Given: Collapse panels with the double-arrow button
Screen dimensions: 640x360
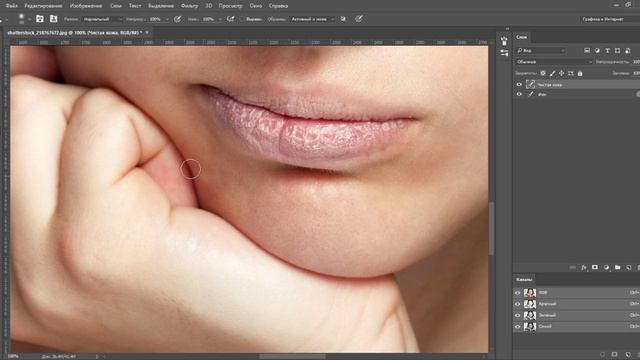Looking at the screenshot, I should pos(507,29).
